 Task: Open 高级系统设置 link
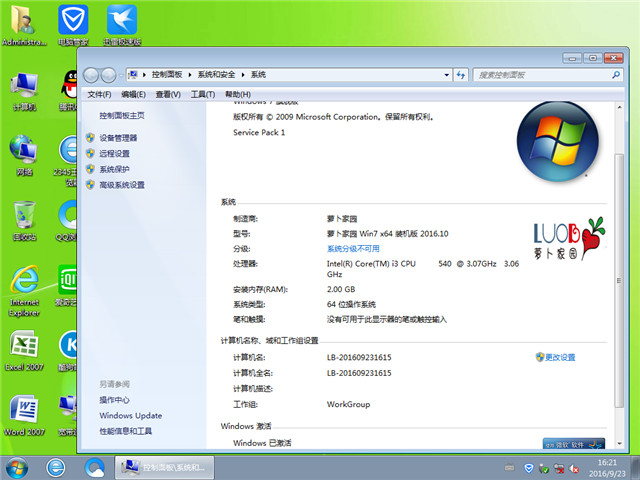click(x=122, y=185)
